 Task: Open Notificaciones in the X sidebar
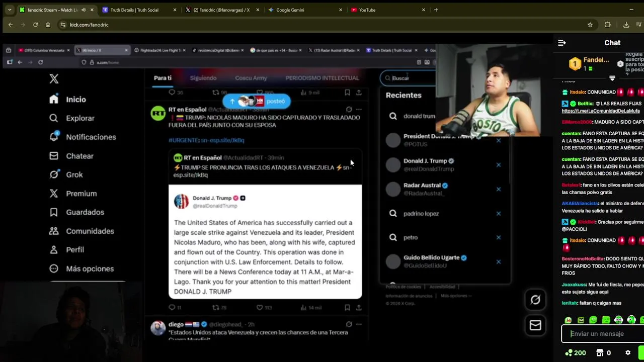[x=83, y=137]
